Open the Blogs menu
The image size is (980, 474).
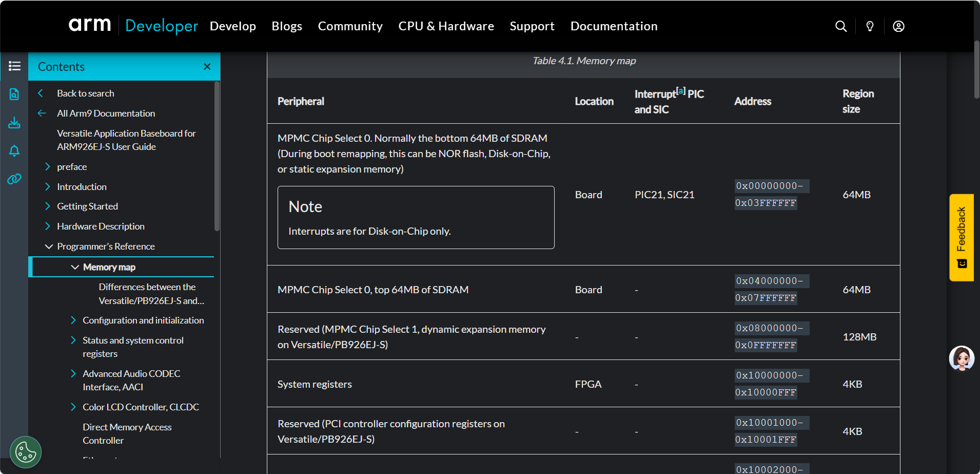[287, 26]
